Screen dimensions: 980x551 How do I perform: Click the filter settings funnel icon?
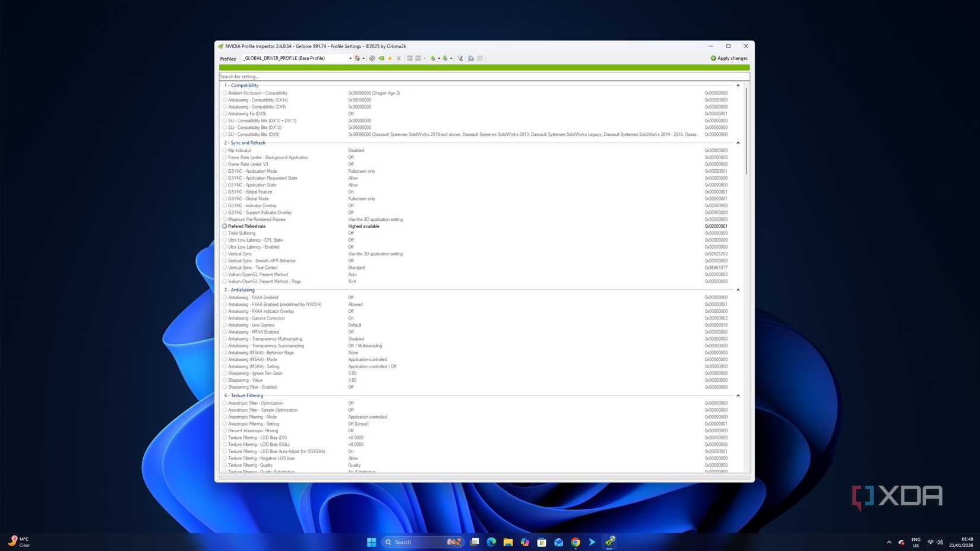pos(460,58)
